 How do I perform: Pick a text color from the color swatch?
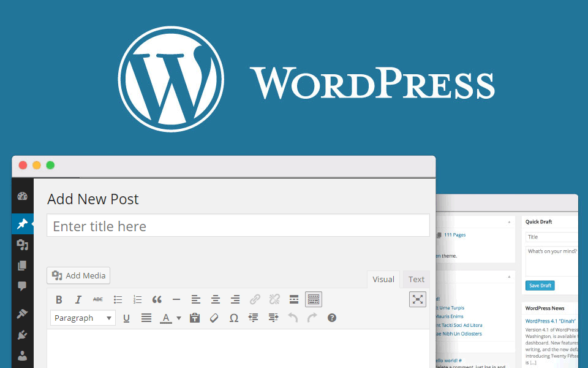click(x=167, y=318)
